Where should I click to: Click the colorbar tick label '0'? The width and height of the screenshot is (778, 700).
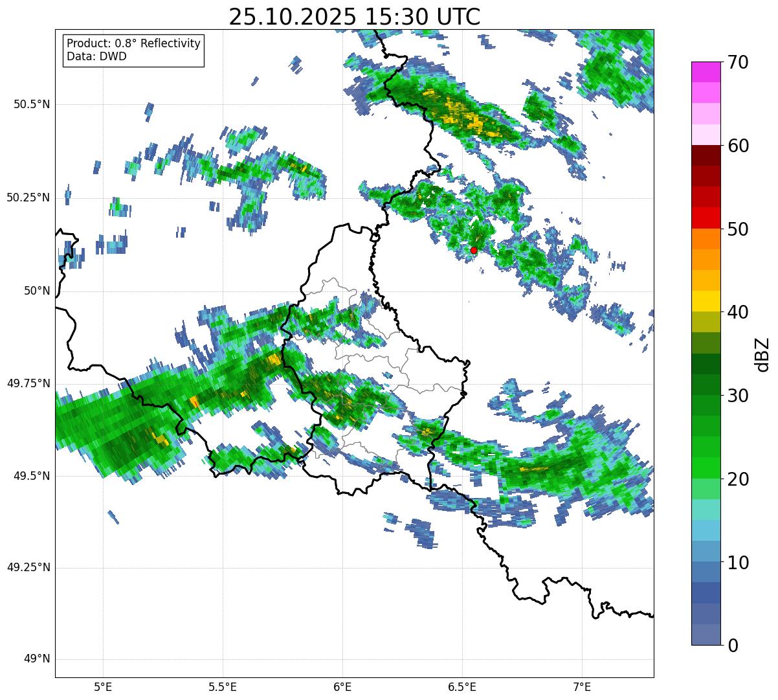733,646
